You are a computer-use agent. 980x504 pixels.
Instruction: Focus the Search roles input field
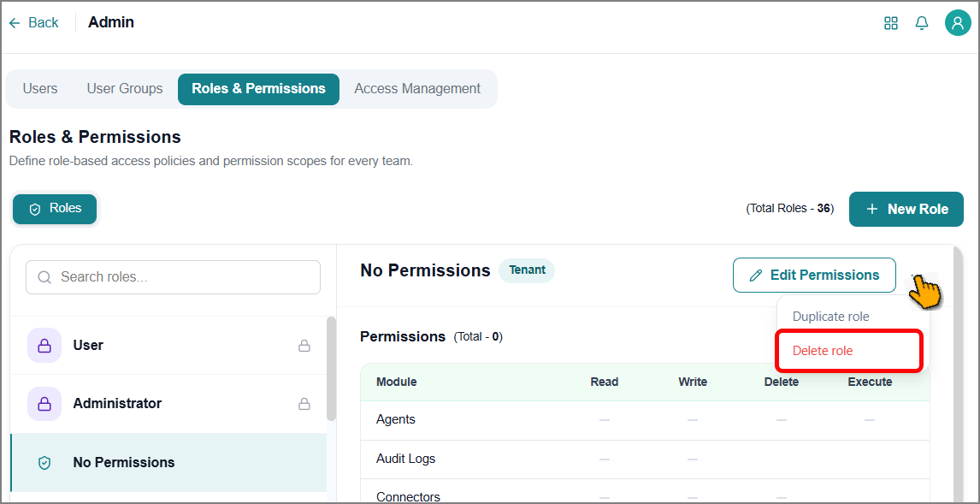tap(173, 277)
